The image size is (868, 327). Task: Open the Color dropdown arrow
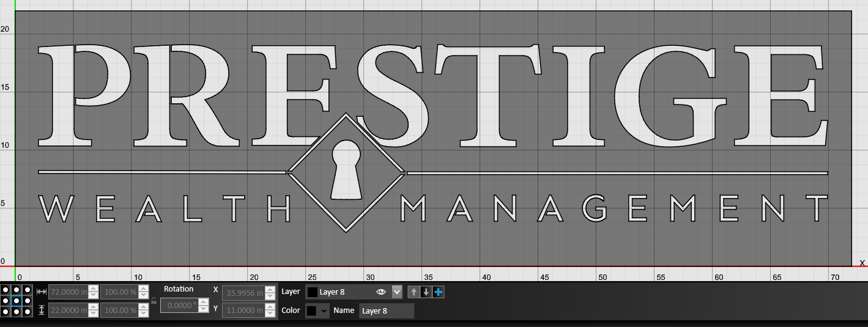[324, 310]
